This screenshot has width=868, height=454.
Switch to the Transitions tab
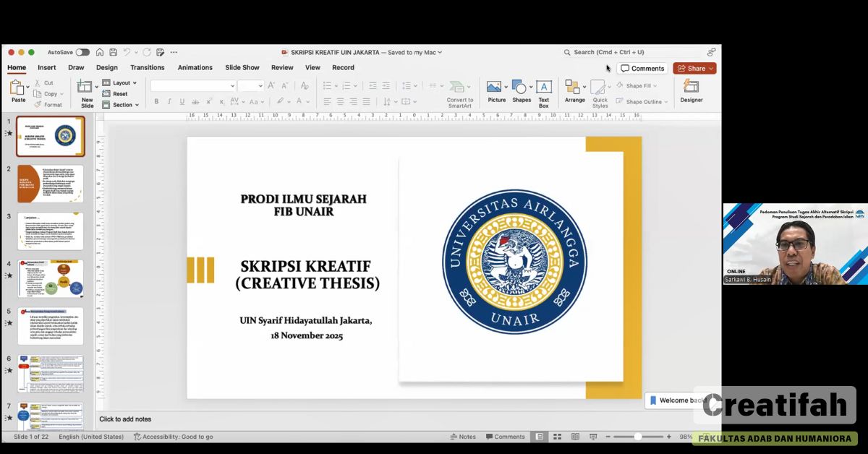147,67
